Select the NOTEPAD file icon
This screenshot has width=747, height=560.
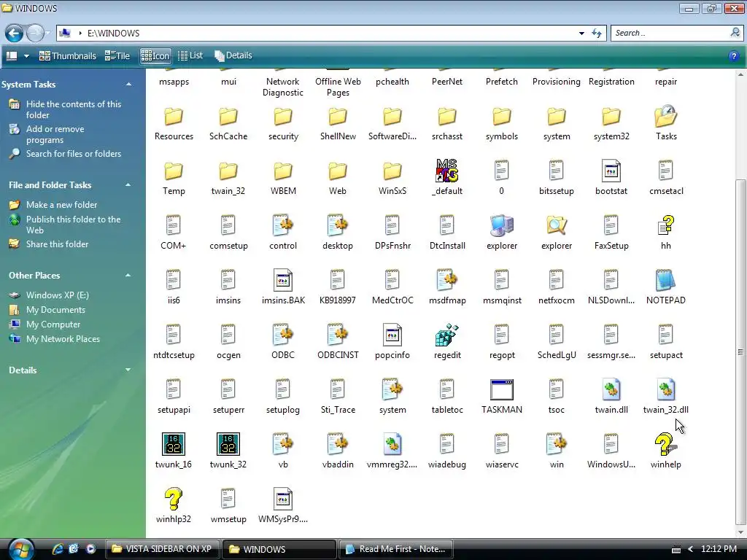tap(665, 281)
